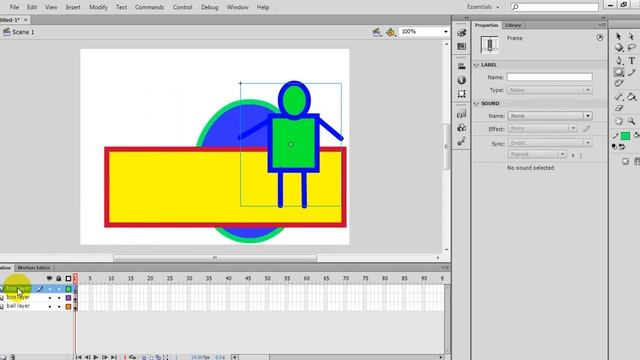Collapse the LABEL section
640x360 pixels.
point(476,65)
